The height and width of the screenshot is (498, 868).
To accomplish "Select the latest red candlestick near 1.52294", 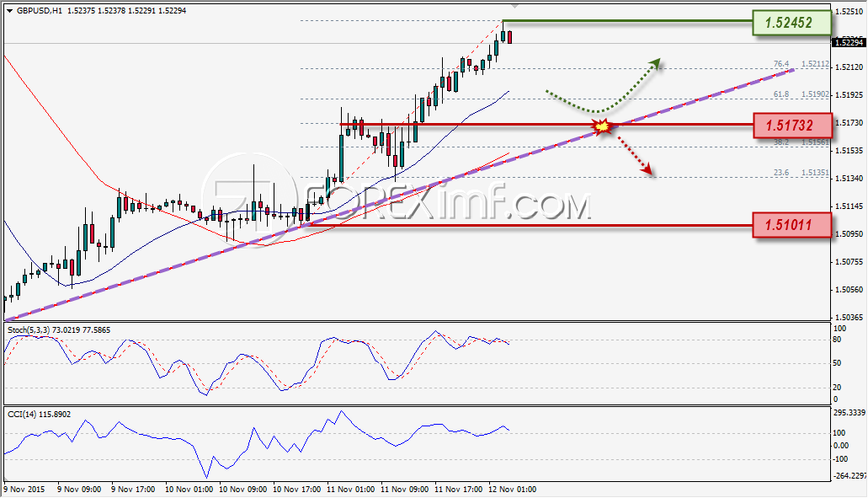I will (509, 37).
